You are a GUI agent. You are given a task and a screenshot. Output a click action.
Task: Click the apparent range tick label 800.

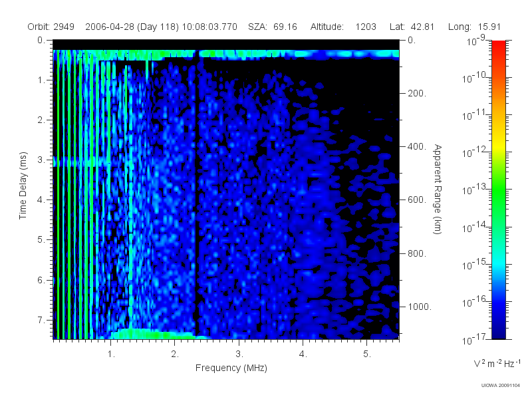(x=417, y=253)
